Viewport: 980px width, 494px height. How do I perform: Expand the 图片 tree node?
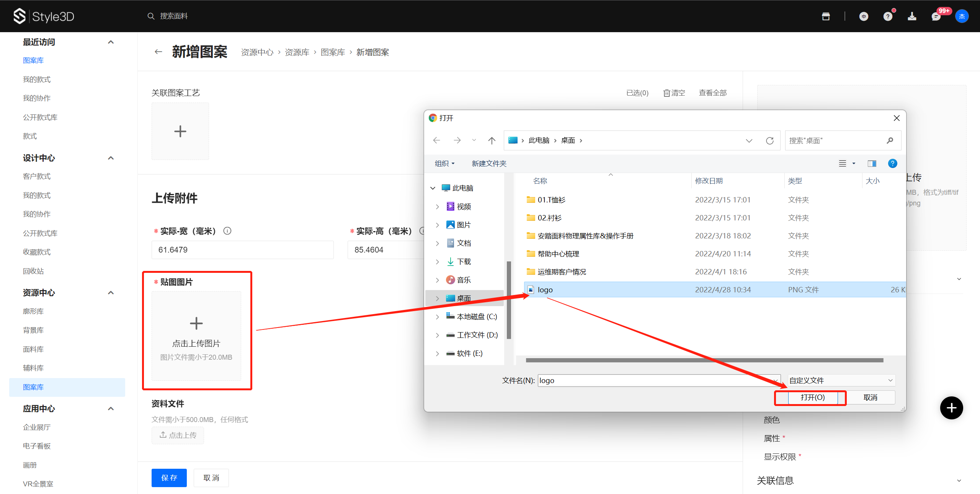(437, 225)
